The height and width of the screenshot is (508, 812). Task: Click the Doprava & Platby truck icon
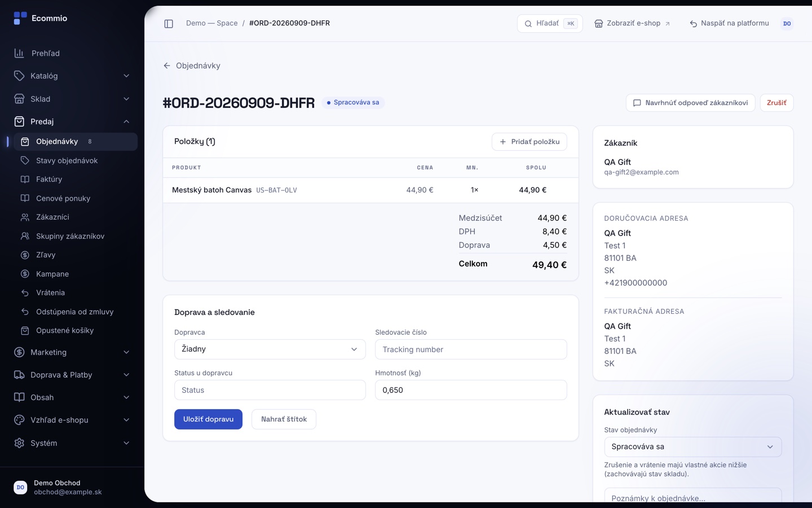[19, 375]
